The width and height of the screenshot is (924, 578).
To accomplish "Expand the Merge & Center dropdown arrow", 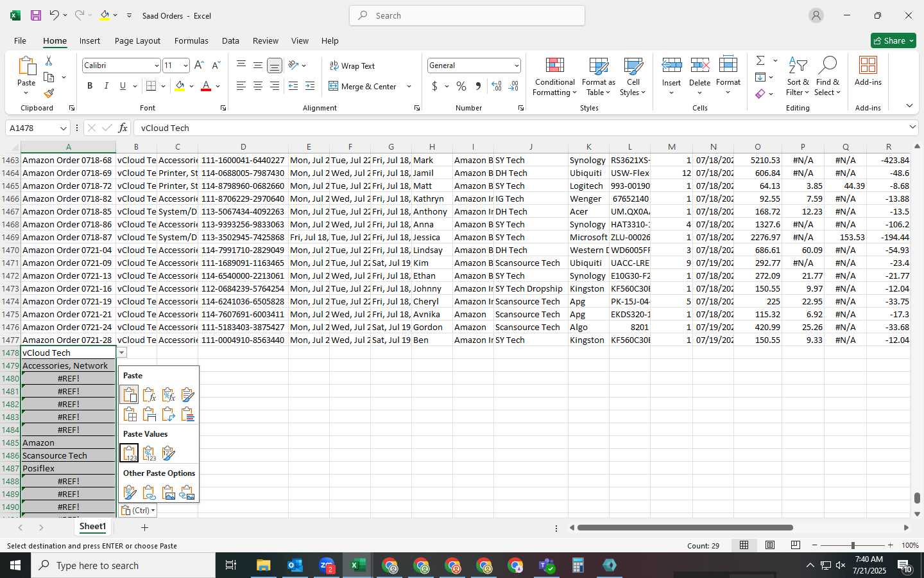I will point(409,86).
